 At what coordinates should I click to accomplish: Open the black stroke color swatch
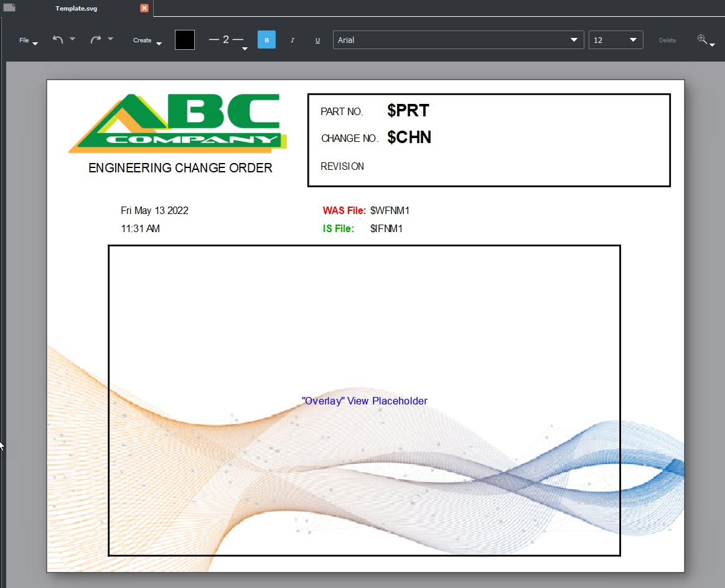click(184, 39)
